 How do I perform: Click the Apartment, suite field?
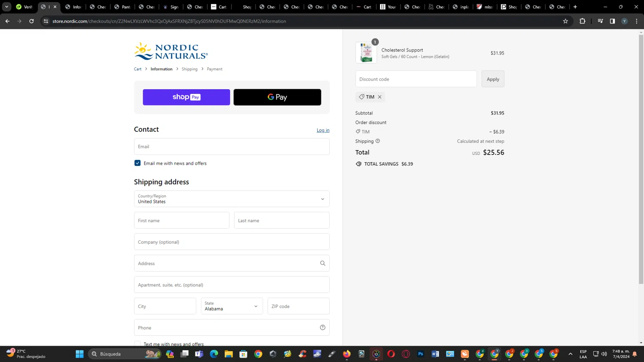(232, 285)
